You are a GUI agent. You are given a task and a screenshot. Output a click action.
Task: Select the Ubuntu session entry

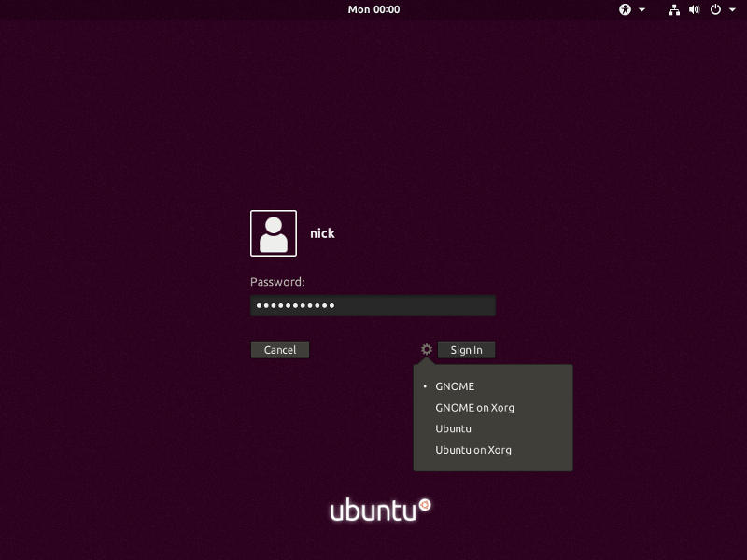tap(453, 428)
